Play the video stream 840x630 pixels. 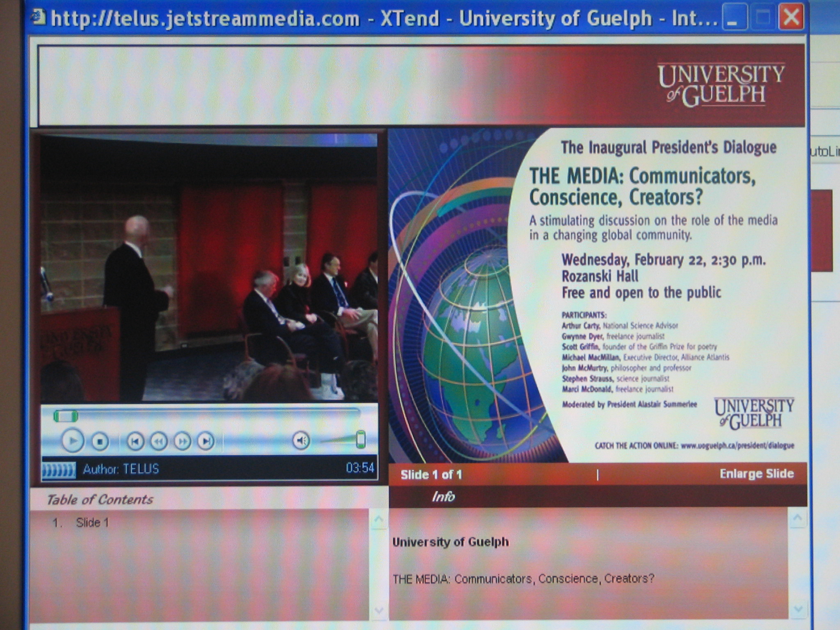tap(73, 441)
